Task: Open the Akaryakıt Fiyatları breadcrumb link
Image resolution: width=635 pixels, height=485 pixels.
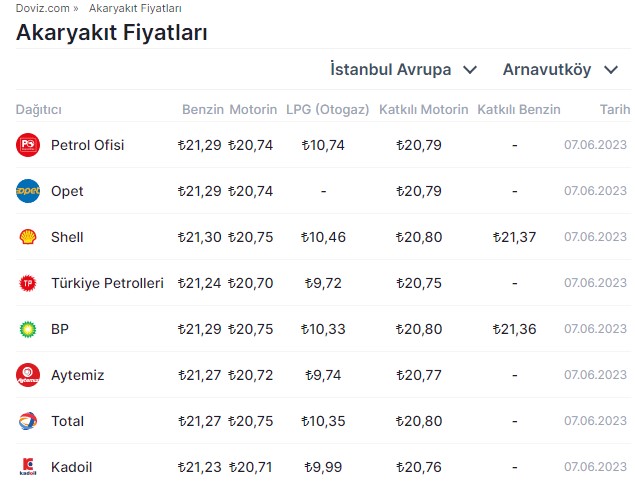Action: tap(135, 8)
